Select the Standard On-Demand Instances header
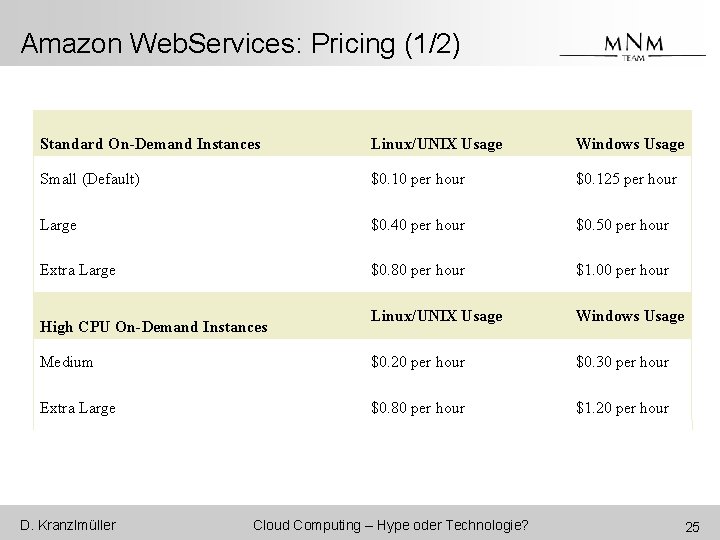 [x=150, y=144]
